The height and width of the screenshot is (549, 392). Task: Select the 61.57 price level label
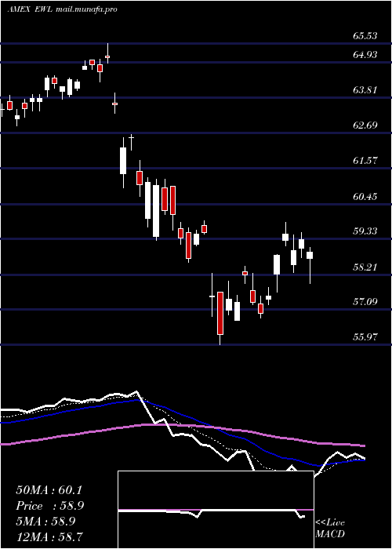pyautogui.click(x=365, y=161)
